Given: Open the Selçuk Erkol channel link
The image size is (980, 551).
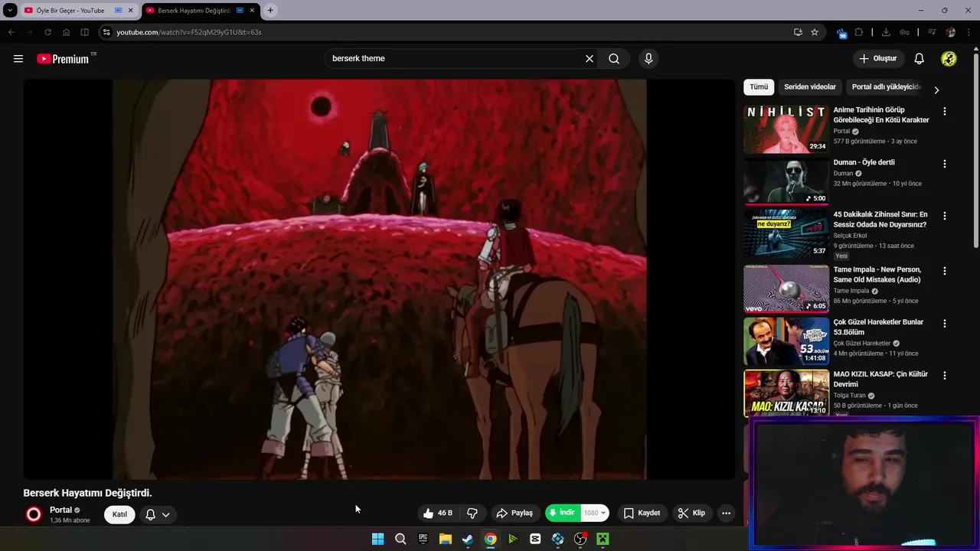Looking at the screenshot, I should (850, 236).
